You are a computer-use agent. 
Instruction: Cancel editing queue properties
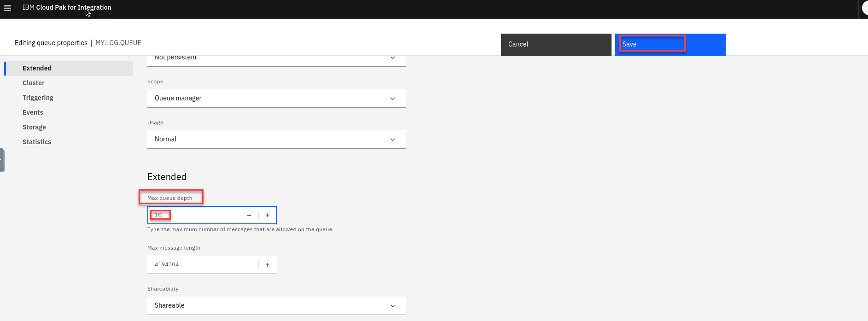click(x=556, y=44)
